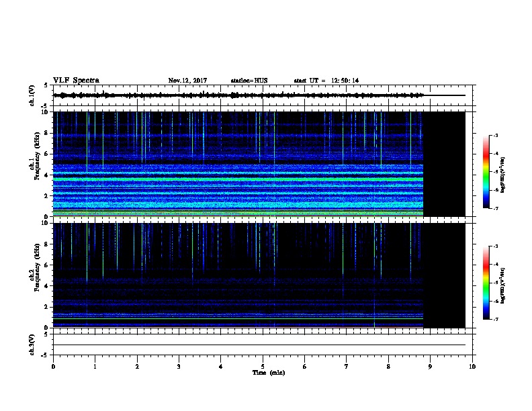Click the ch.1 "Frequency (kHz)" axis label
This screenshot has width=532, height=411.
[37, 156]
